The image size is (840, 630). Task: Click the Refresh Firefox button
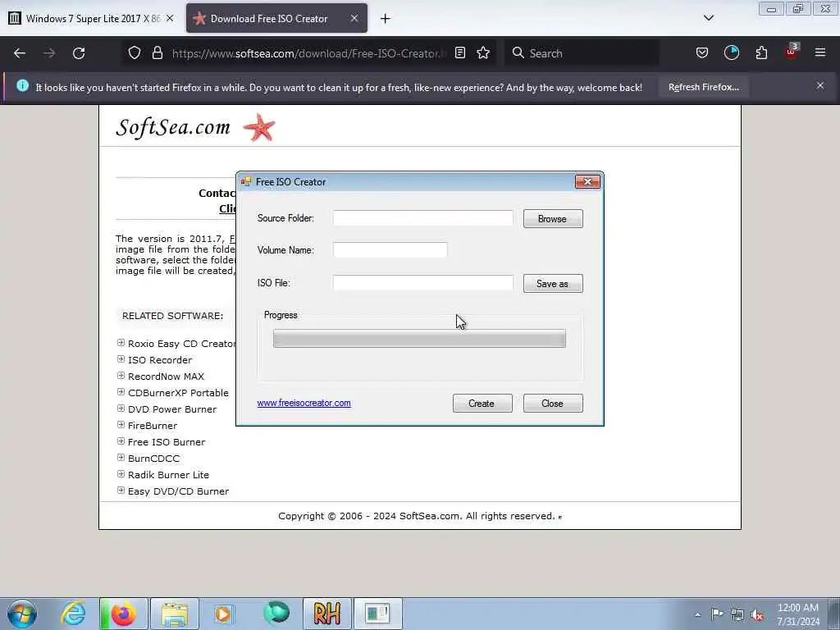(x=703, y=87)
